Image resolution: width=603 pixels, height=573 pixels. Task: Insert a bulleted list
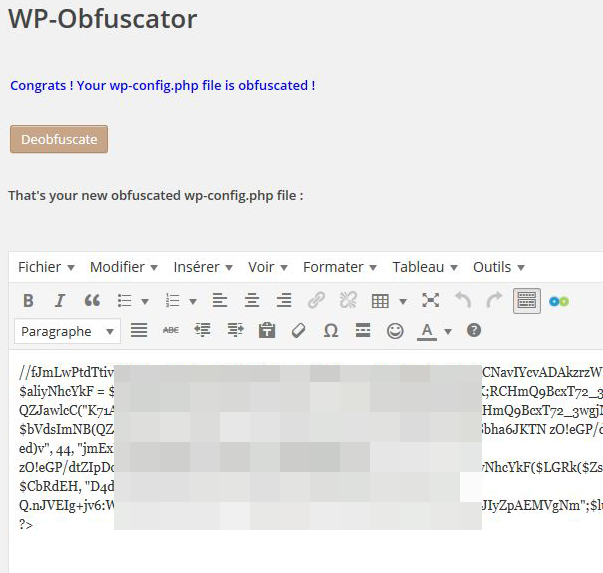click(x=125, y=300)
